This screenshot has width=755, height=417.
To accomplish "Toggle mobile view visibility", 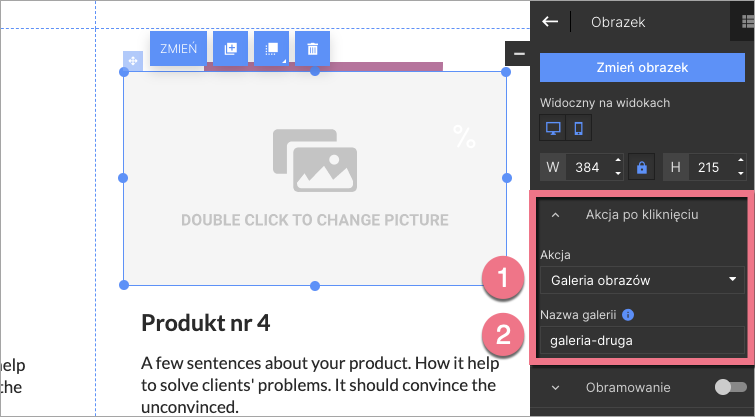I will [578, 129].
